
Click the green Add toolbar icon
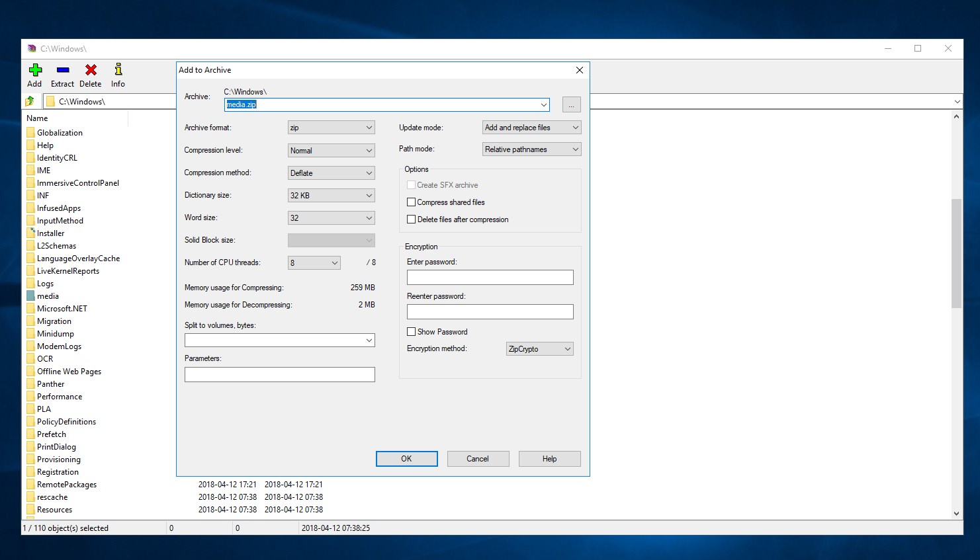pyautogui.click(x=35, y=70)
